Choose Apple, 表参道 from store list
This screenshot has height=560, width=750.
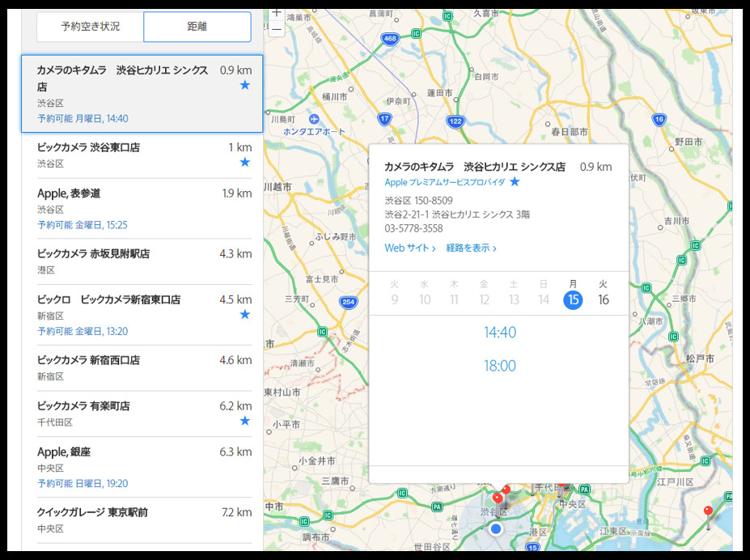click(145, 209)
